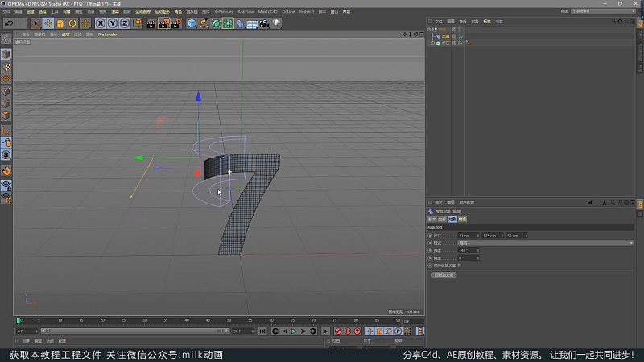This screenshot has height=362, width=644.
Task: Click stepper arrows of 0° angle field
Action: [x=478, y=258]
